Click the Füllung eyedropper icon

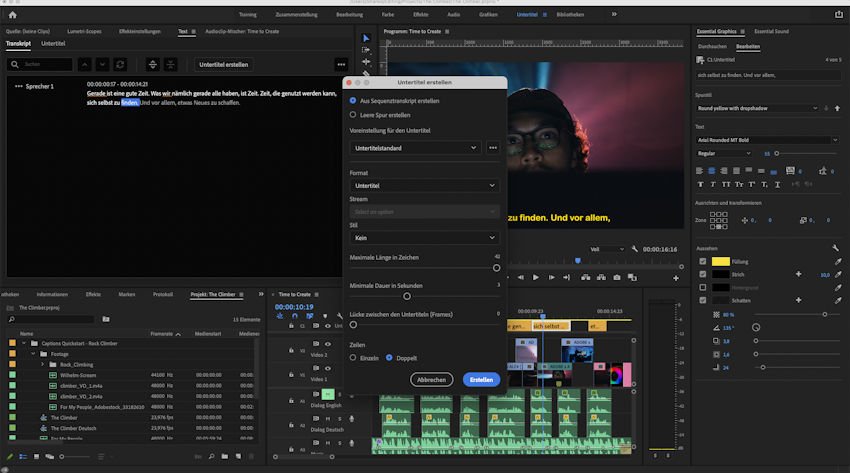coord(837,261)
